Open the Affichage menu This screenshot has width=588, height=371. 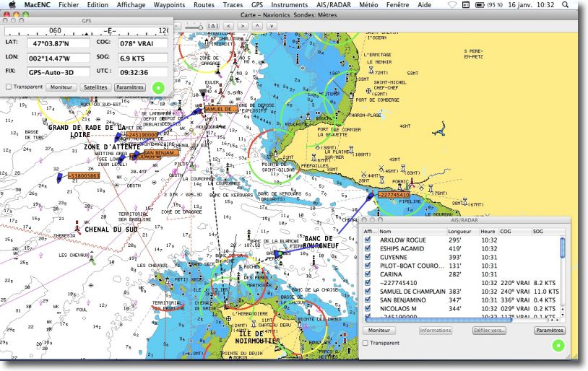pos(131,5)
